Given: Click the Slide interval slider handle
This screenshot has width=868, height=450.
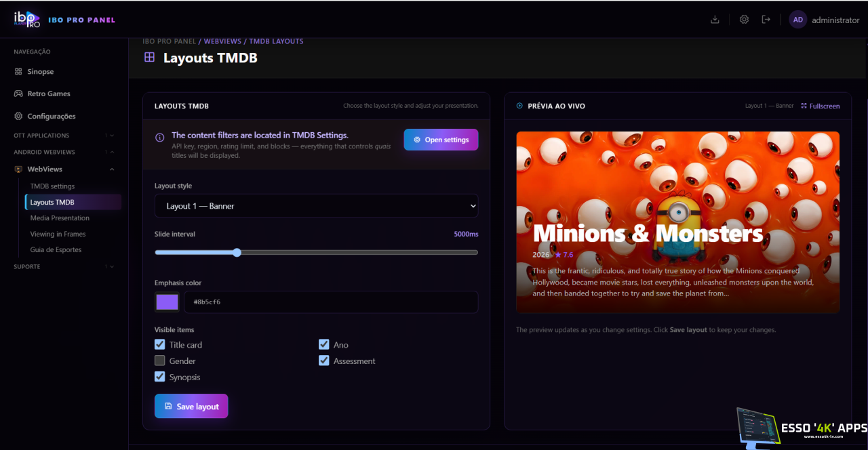Looking at the screenshot, I should tap(237, 253).
